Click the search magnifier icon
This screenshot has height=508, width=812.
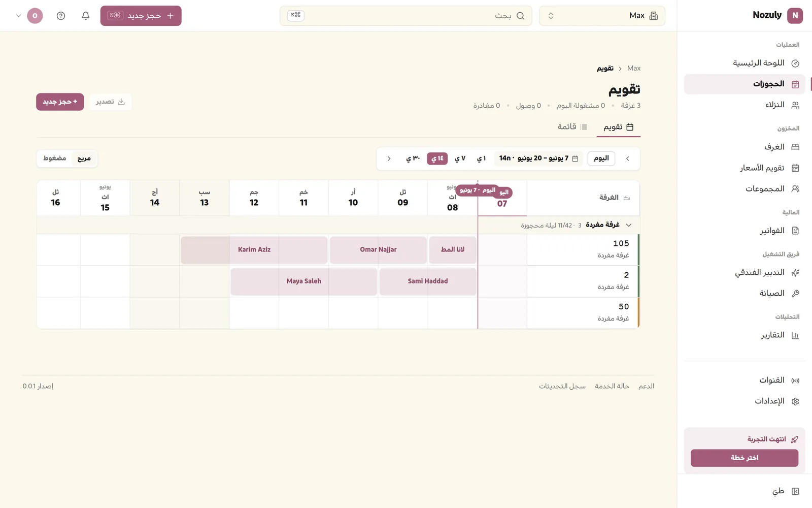(520, 16)
